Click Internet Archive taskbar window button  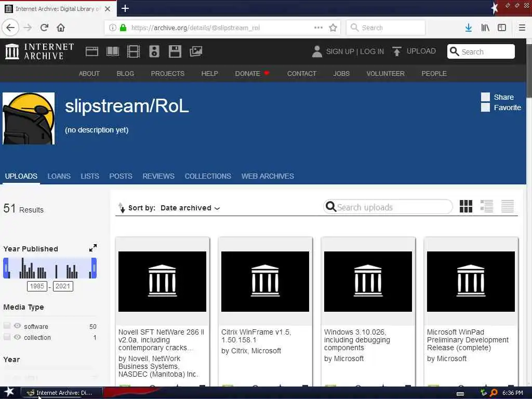[62, 393]
